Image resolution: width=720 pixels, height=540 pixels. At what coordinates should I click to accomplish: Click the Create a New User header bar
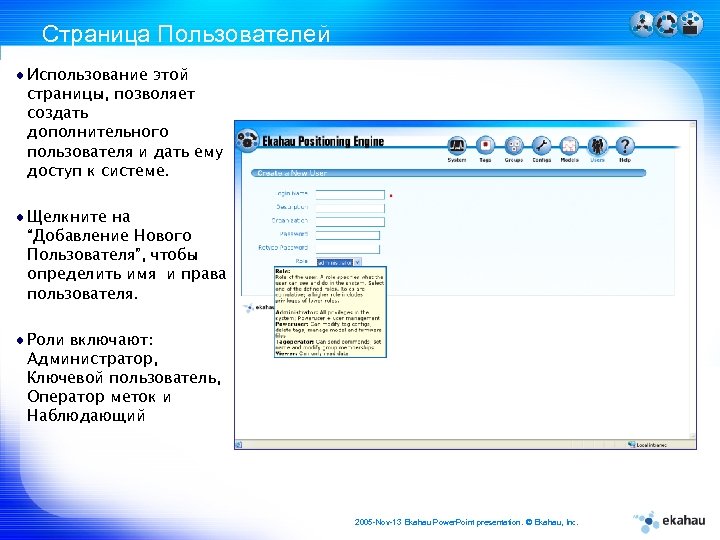[x=449, y=173]
